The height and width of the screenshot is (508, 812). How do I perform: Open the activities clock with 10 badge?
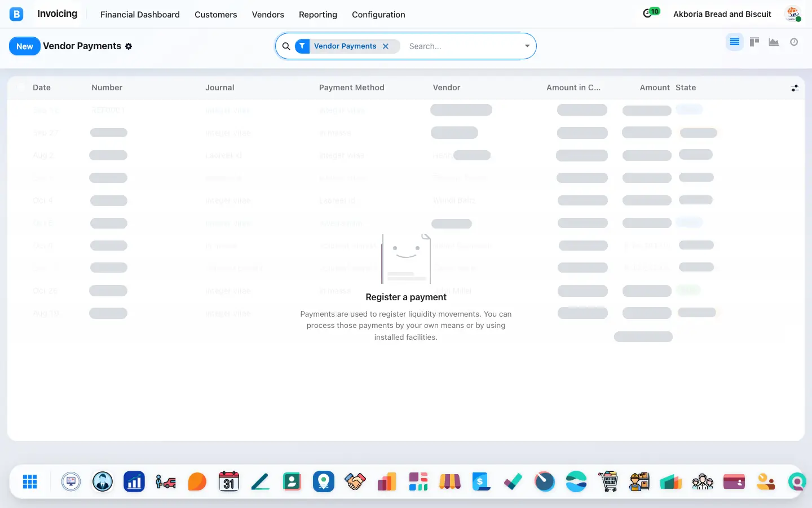click(651, 12)
